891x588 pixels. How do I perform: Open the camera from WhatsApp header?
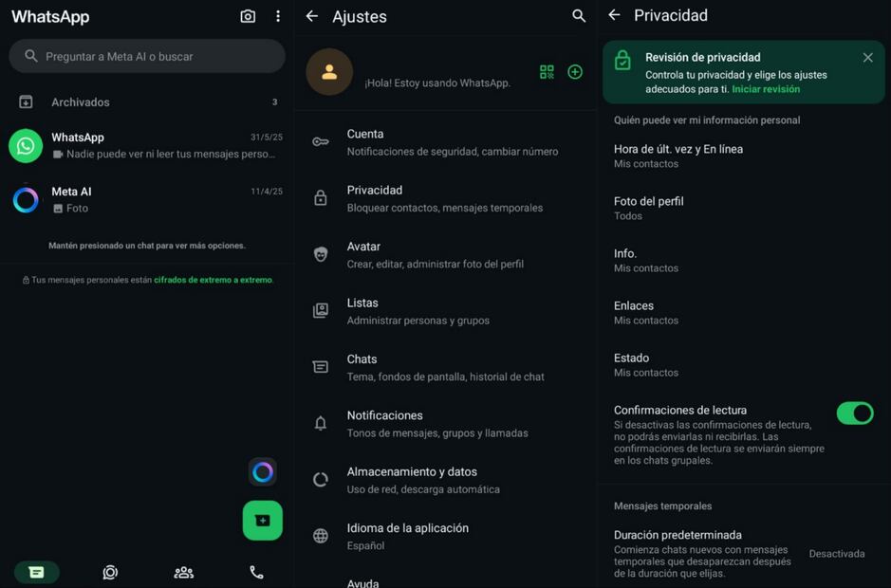coord(248,16)
